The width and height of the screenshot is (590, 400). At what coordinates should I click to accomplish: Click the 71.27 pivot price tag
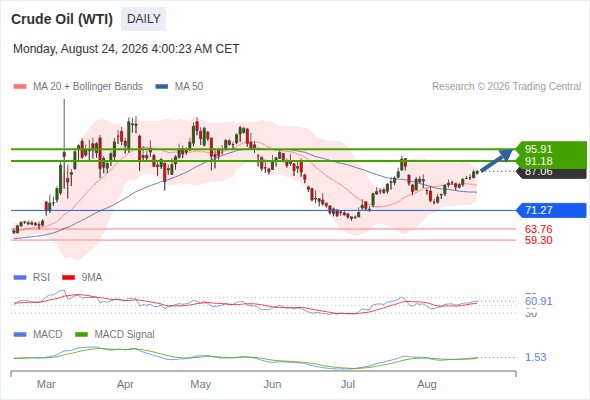[x=551, y=210]
